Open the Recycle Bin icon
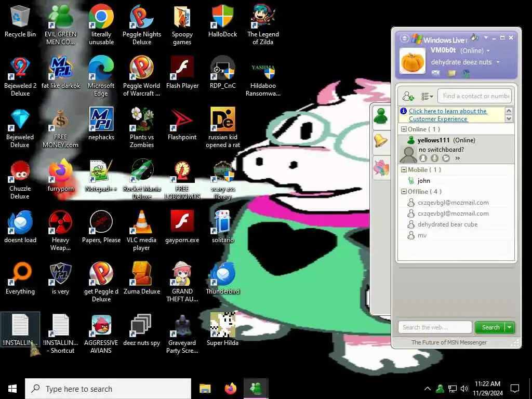 [x=20, y=21]
